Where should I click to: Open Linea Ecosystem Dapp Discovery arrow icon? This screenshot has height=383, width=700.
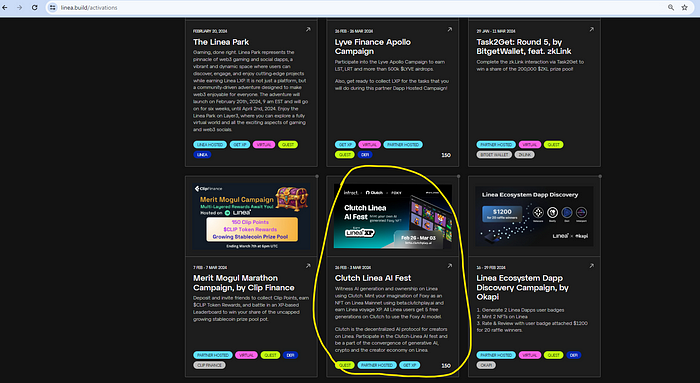pos(592,266)
